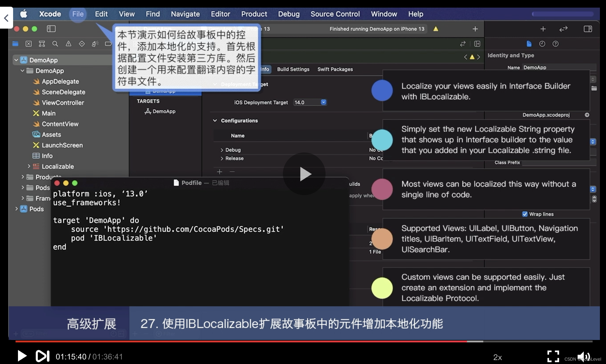The height and width of the screenshot is (364, 606).
Task: Open the Xcode application menu
Action: 50,14
